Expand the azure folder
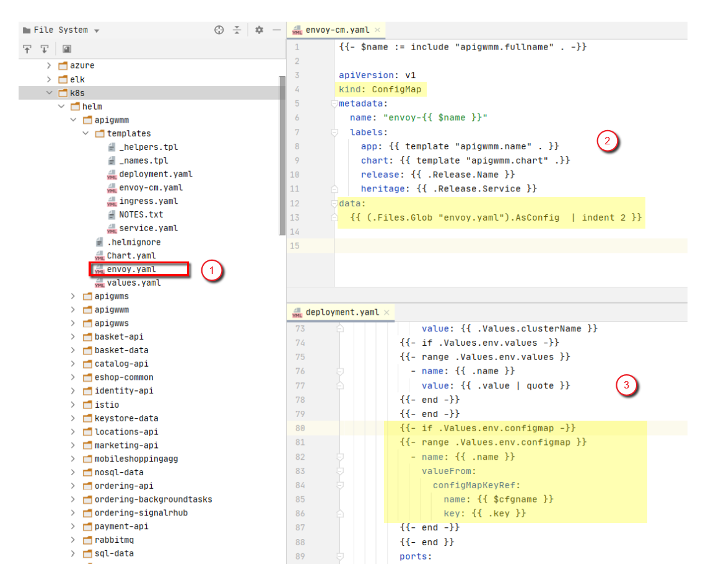Screen dimensions: 716x588 coord(50,66)
